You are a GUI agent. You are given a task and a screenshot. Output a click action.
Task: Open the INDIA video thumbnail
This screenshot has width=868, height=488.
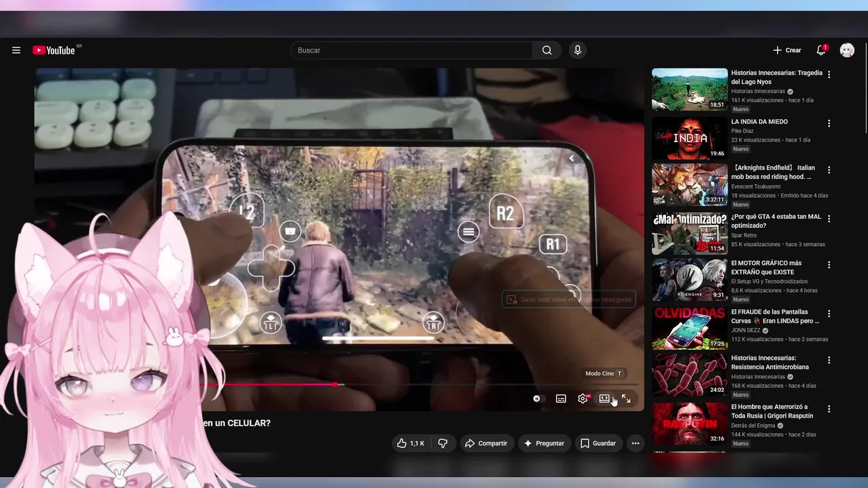(x=690, y=139)
